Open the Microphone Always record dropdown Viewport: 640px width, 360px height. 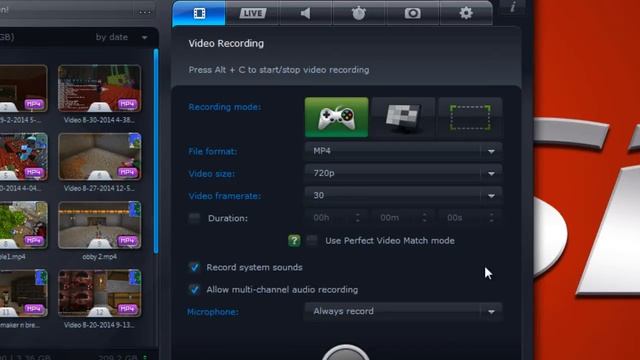(403, 311)
